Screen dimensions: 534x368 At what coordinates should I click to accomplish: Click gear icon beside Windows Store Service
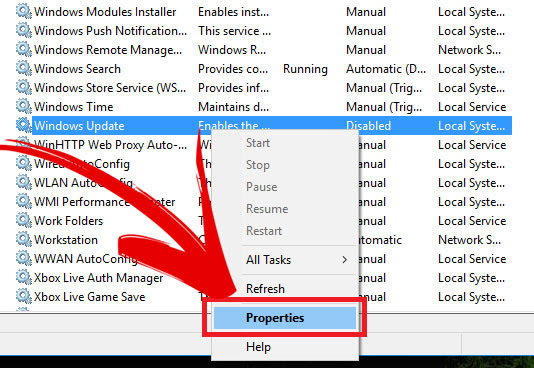point(23,88)
